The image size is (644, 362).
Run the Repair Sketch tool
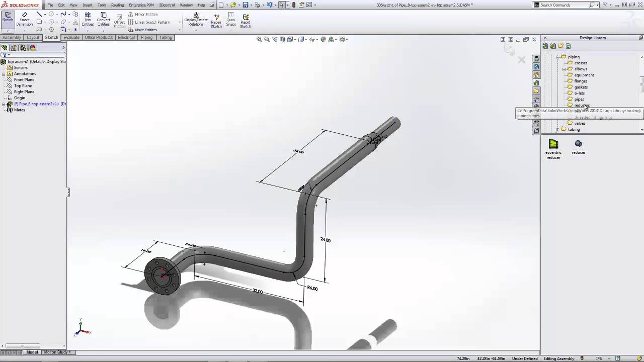216,20
